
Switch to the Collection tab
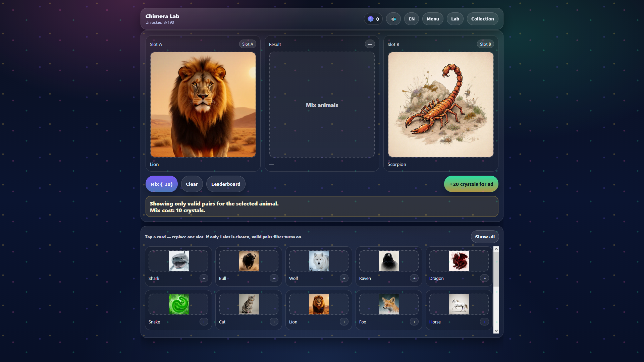[x=482, y=19]
